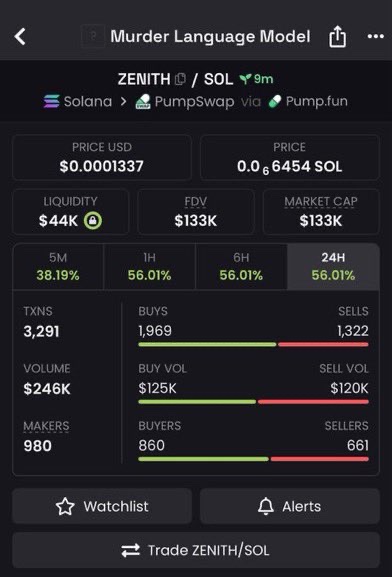Add ZENITH to Watchlist

point(102,506)
